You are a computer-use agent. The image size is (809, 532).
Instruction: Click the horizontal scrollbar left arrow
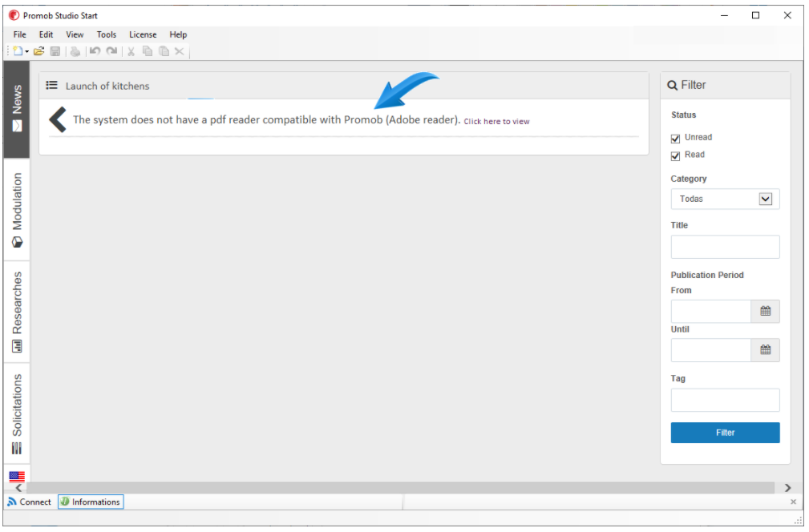(18, 488)
